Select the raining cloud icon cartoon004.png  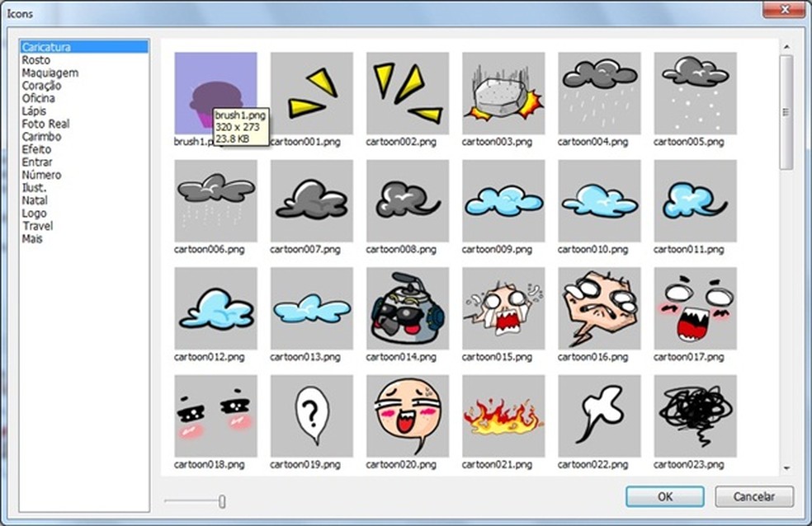[598, 91]
